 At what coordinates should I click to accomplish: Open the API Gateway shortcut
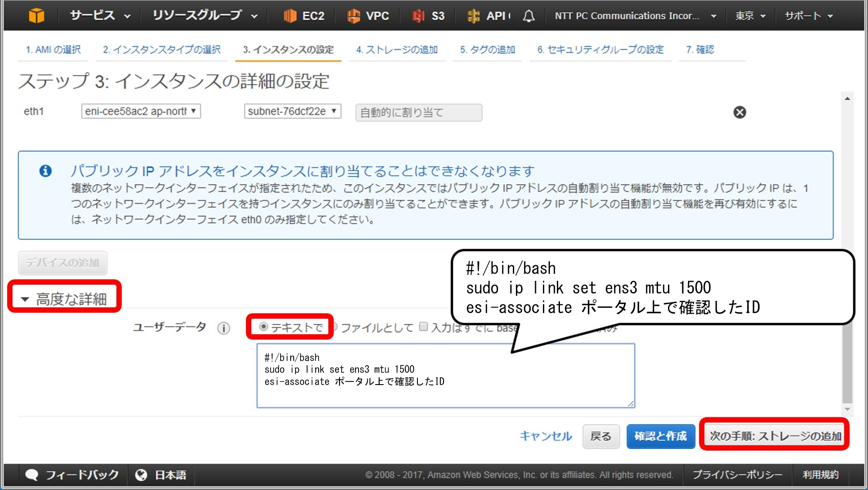[x=488, y=16]
